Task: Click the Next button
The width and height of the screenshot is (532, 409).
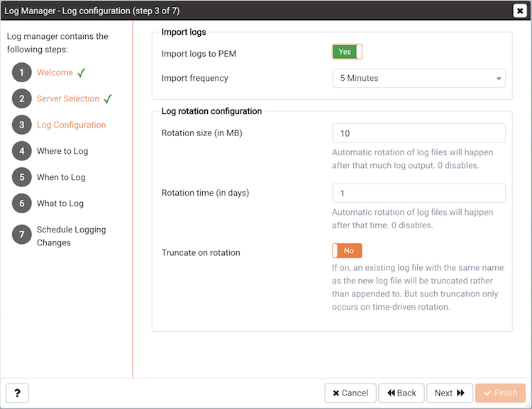Action: click(x=449, y=393)
